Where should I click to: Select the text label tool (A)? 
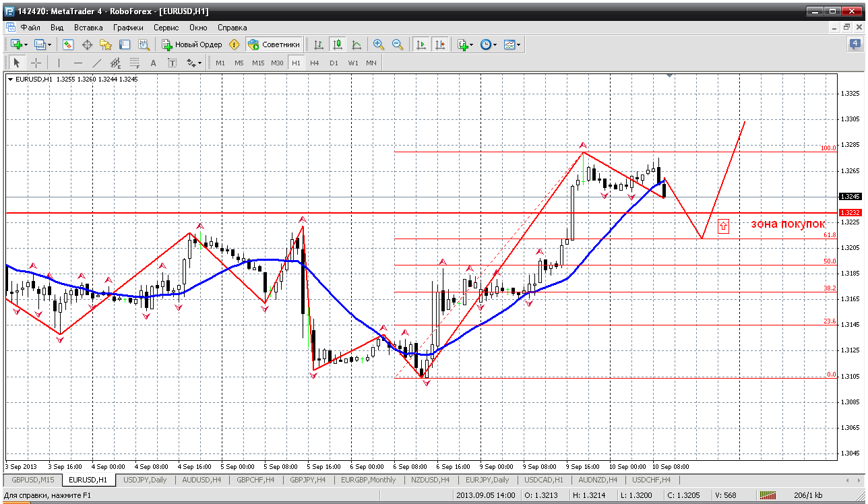point(153,63)
